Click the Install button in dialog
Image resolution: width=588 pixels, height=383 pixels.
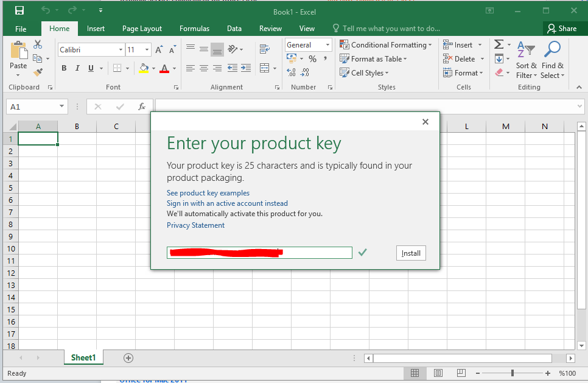click(x=411, y=253)
